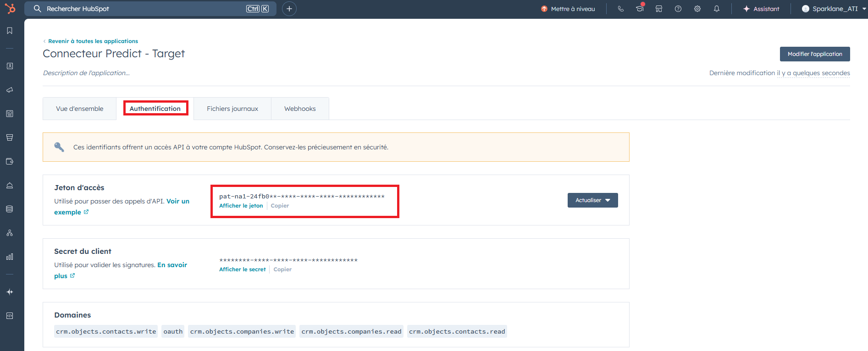Switch to the Fichiers journaux tab

[x=232, y=109]
